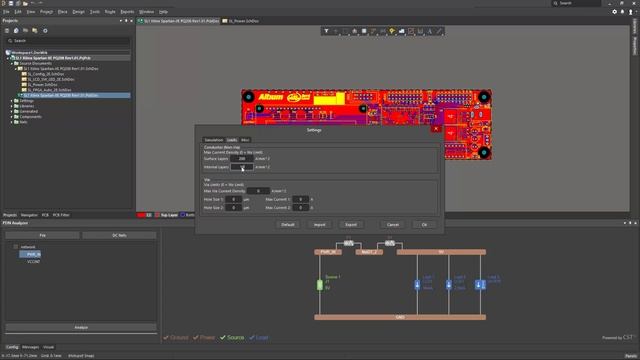Click the user account icon at the top right
Image resolution: width=640 pixels, height=360 pixels.
pyautogui.click(x=631, y=12)
